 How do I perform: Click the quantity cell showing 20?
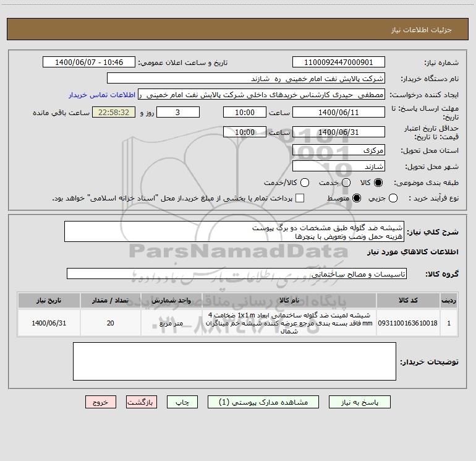(x=111, y=323)
